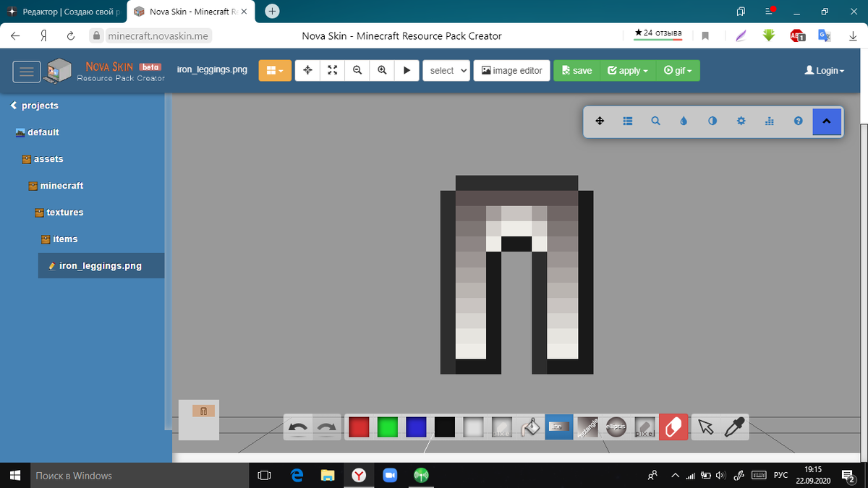Open the Login dropdown
The height and width of the screenshot is (488, 868).
[x=825, y=70]
